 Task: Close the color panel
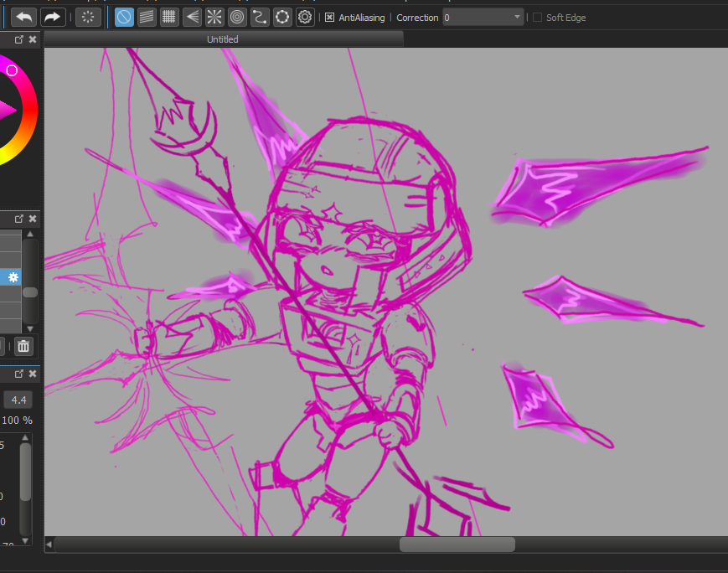click(x=33, y=39)
